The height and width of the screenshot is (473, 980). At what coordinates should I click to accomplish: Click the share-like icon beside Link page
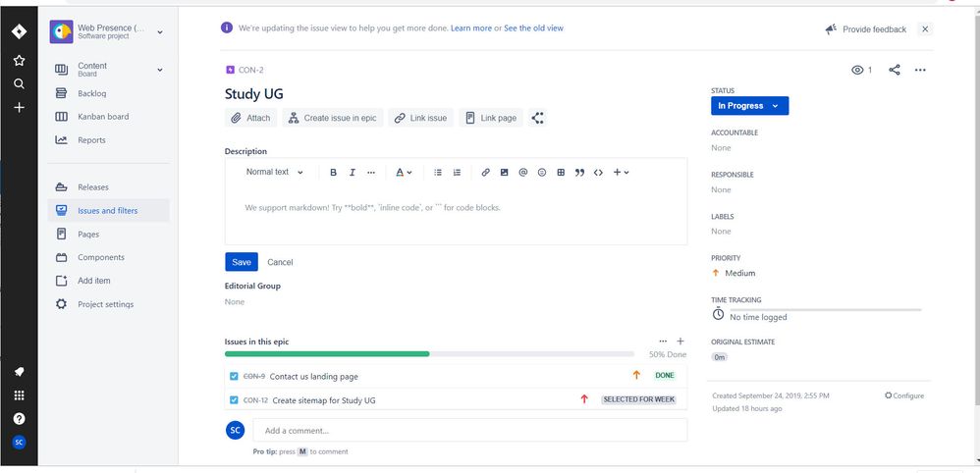(x=537, y=118)
